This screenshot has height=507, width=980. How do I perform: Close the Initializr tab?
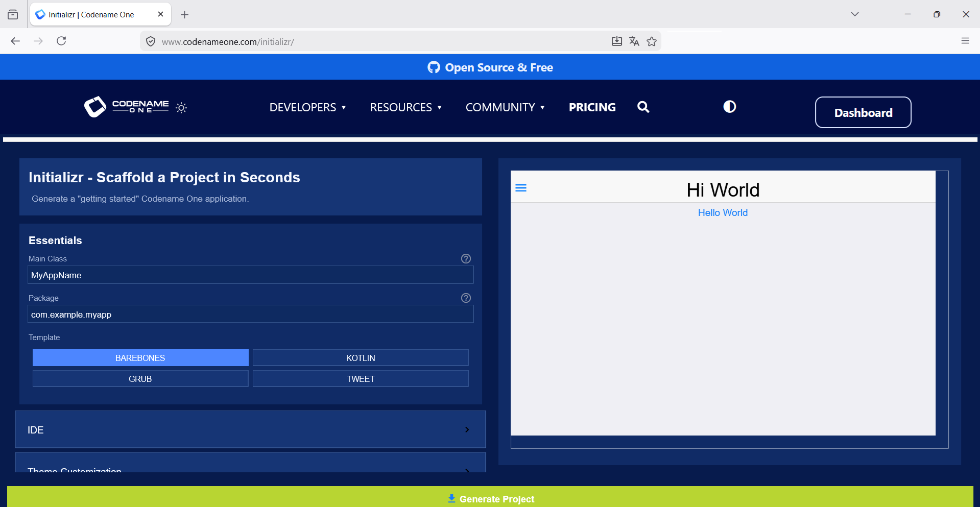[x=160, y=14]
